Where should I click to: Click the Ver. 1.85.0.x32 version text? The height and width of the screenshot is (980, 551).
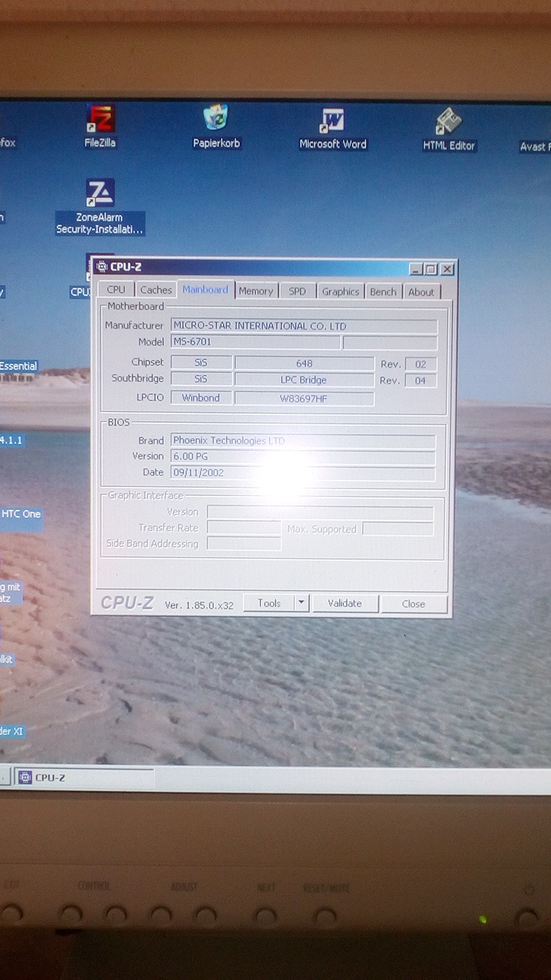pyautogui.click(x=199, y=605)
